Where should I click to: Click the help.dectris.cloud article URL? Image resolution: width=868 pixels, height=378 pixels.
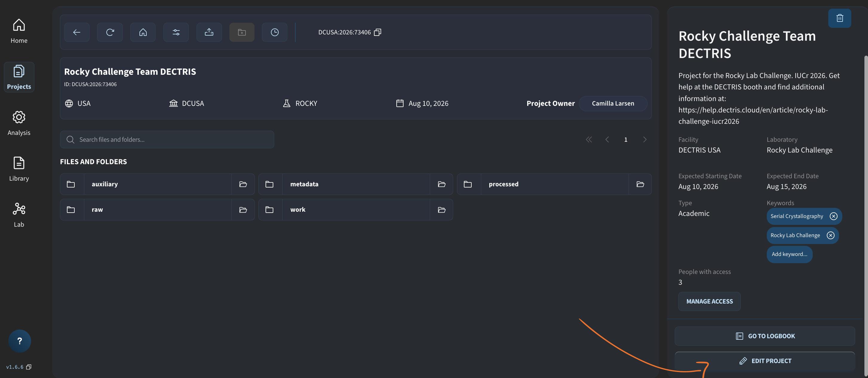click(x=753, y=116)
